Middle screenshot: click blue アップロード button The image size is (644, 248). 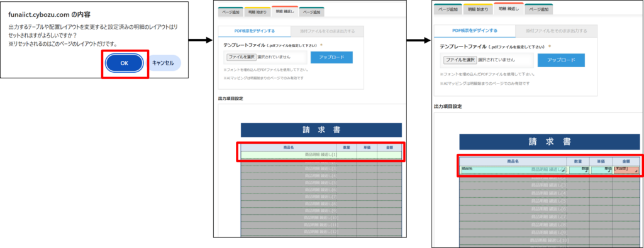tap(331, 57)
